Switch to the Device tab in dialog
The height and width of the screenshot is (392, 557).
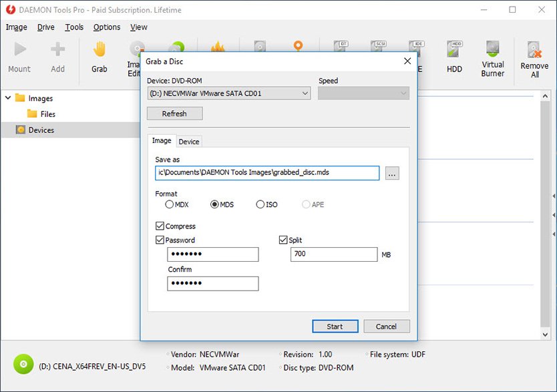(x=189, y=142)
